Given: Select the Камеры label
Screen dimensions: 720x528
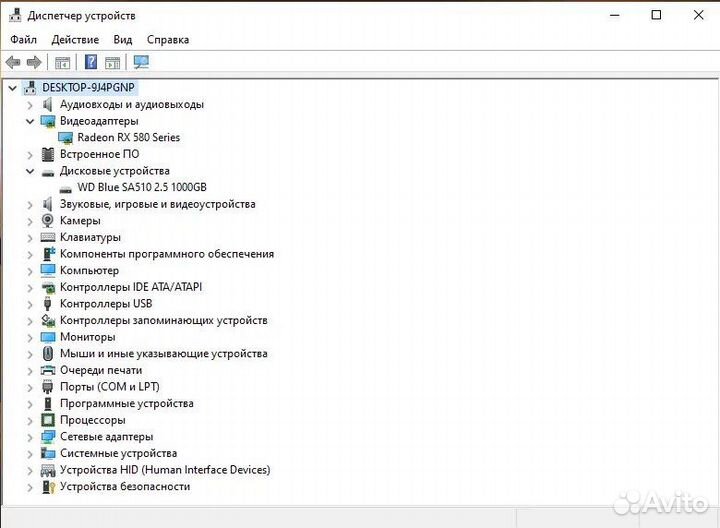Looking at the screenshot, I should [x=80, y=221].
